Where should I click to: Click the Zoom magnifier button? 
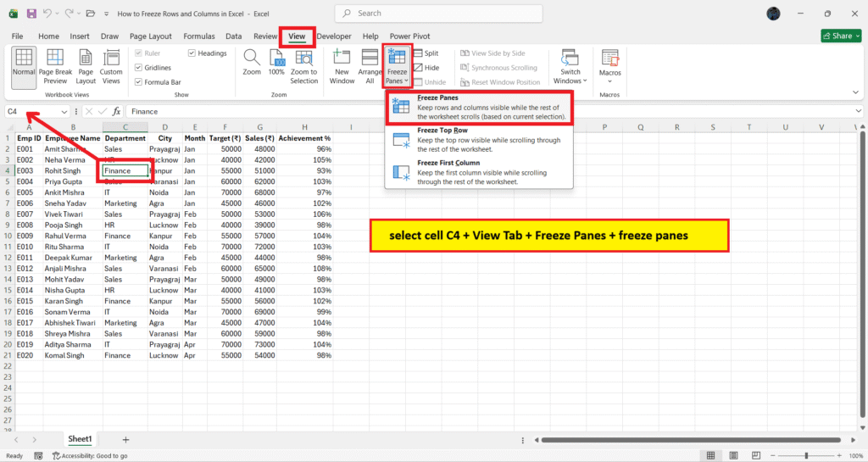point(252,62)
